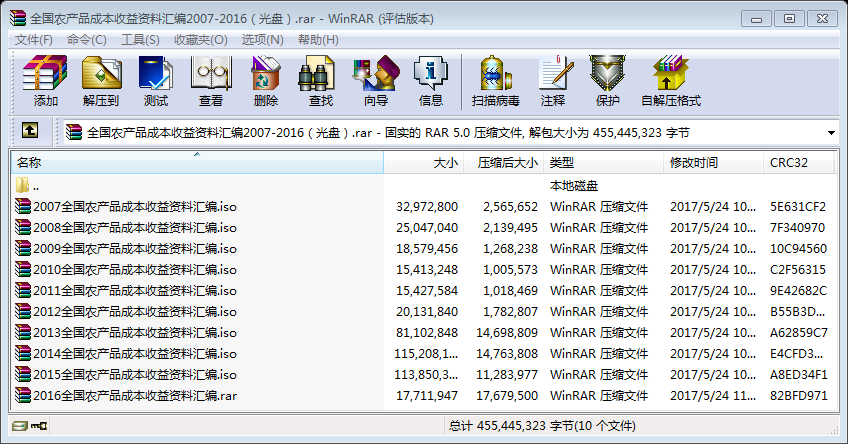Sort by 大小 column header
848x444 pixels.
423,162
